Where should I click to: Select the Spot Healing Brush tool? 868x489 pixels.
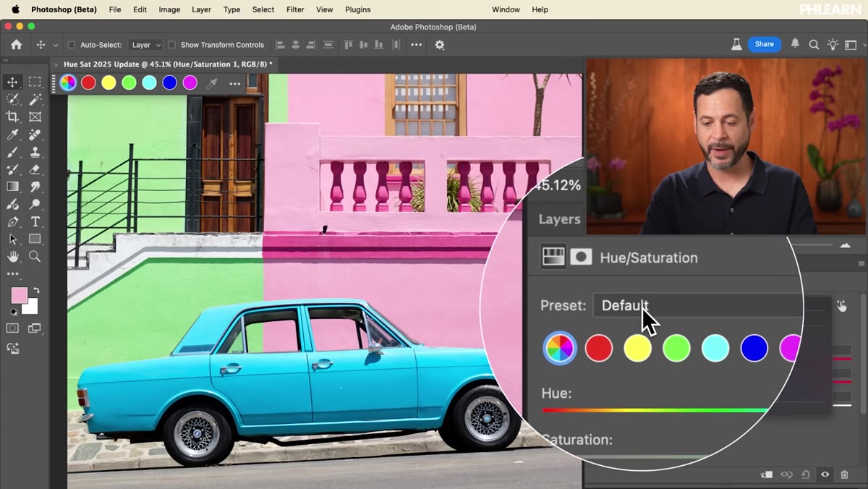click(x=35, y=135)
